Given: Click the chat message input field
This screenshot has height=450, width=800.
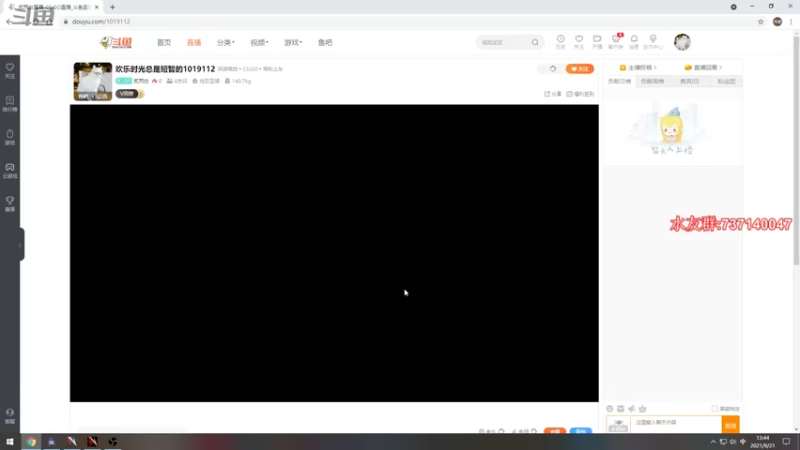Looking at the screenshot, I should click(676, 424).
